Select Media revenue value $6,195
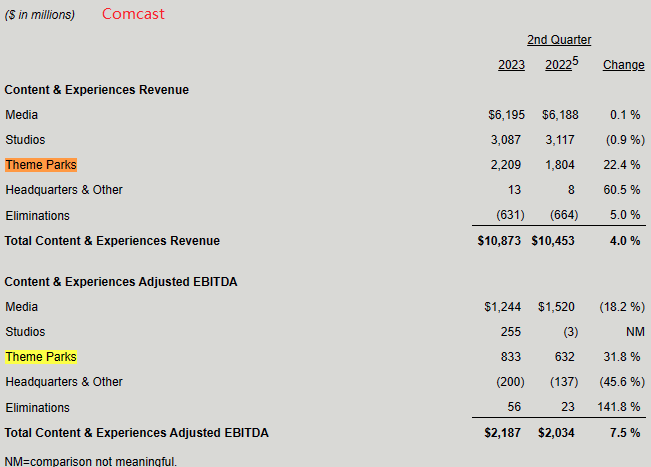The width and height of the screenshot is (651, 467). [x=506, y=115]
